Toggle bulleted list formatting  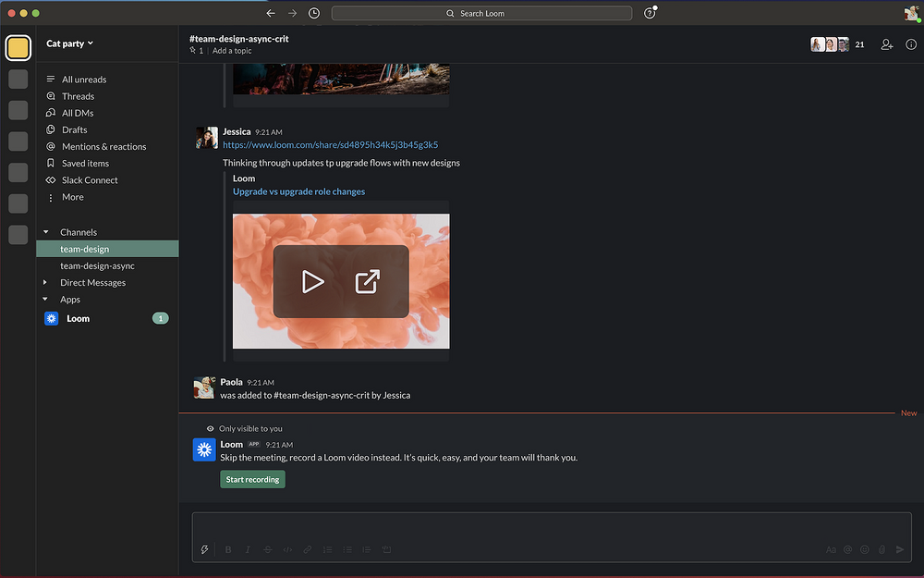click(347, 549)
